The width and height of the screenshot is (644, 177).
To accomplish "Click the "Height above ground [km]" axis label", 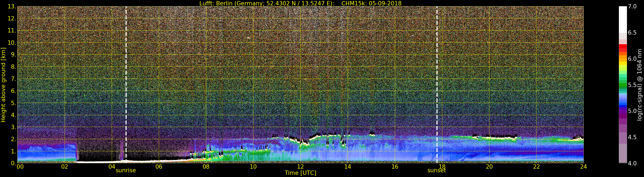I will tap(3, 85).
